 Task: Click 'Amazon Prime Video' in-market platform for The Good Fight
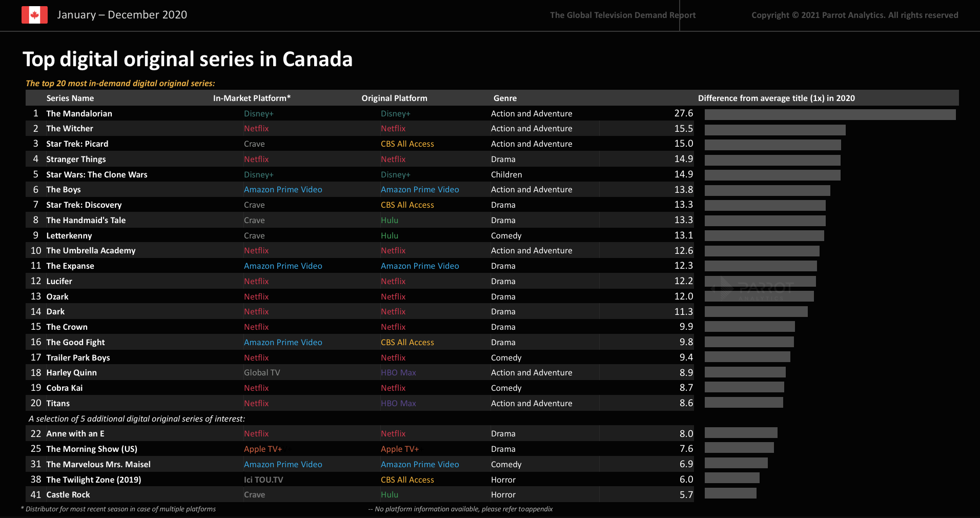283,342
